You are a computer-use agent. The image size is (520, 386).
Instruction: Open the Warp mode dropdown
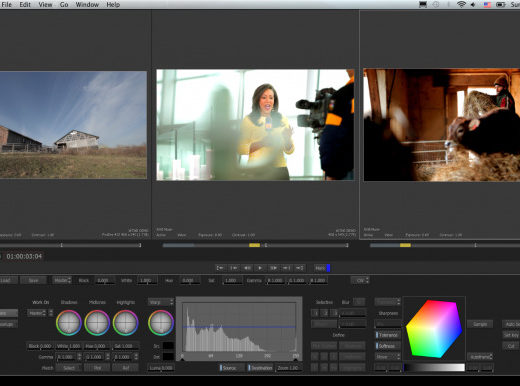tap(161, 302)
